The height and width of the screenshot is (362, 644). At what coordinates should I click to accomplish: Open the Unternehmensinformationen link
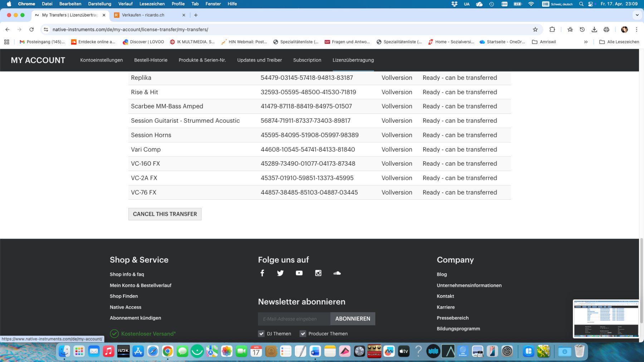pyautogui.click(x=469, y=285)
